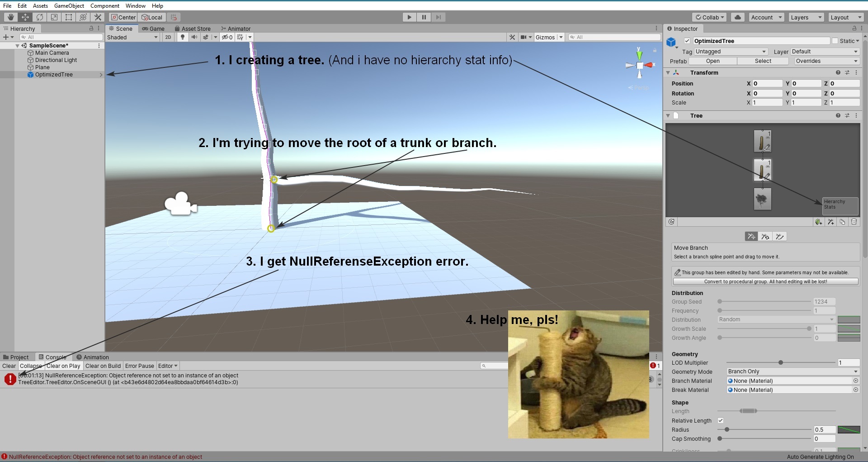Open the Shaded draw mode dropdown
This screenshot has height=462, width=868.
(132, 37)
